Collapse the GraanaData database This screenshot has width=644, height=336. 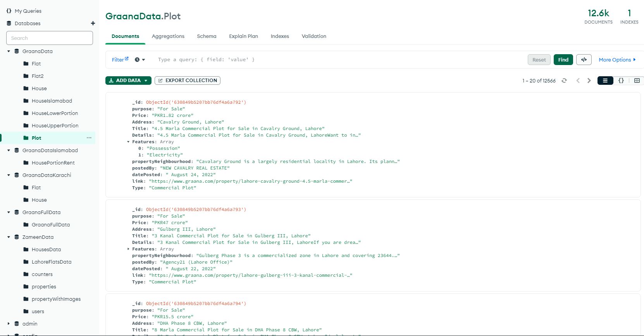pyautogui.click(x=9, y=51)
